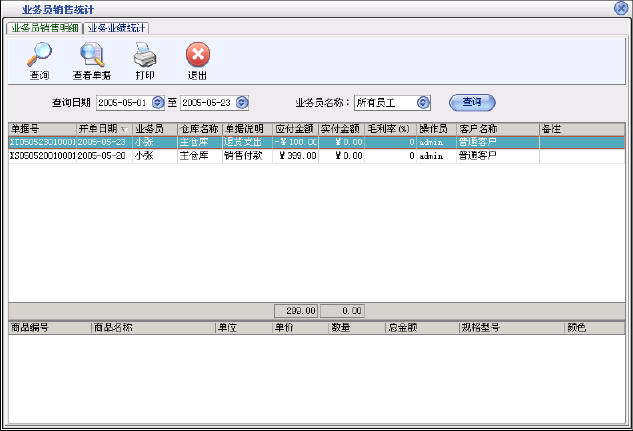Viewport: 633px width, 431px height.
Task: Close the 业务员销售统计 window
Action: coord(621,8)
